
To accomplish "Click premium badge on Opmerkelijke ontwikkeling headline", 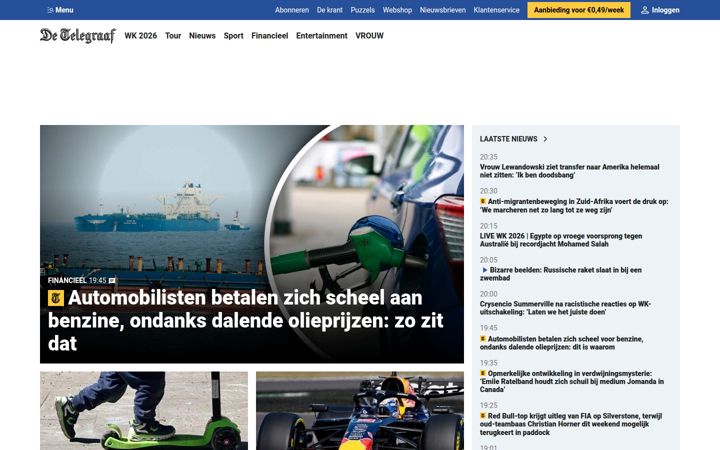I will tap(483, 373).
